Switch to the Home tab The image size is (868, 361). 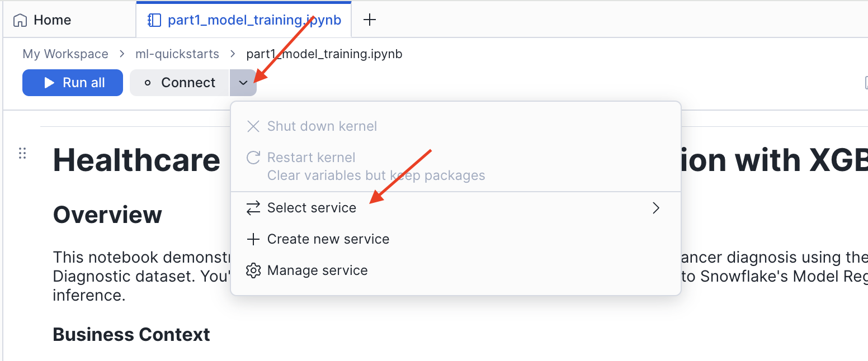(x=52, y=20)
